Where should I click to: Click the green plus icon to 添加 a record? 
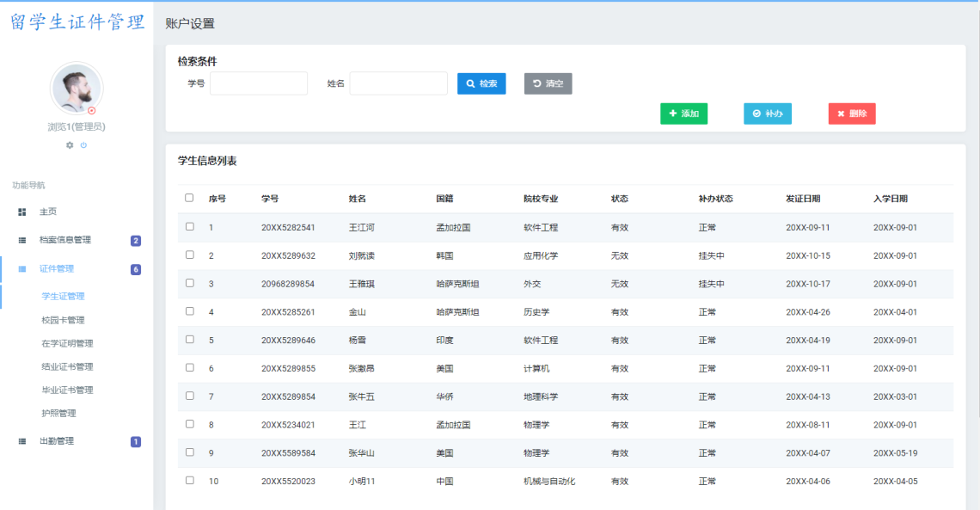point(671,114)
